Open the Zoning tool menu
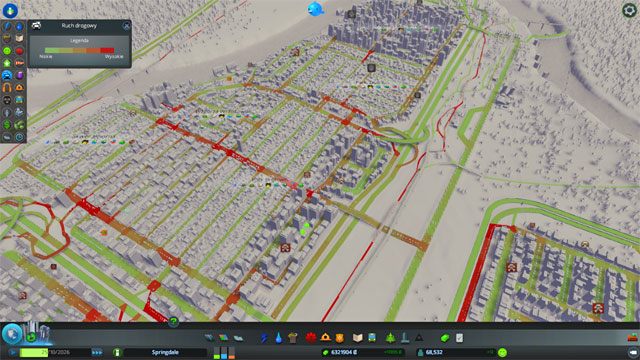This screenshot has height=360, width=640. coord(224,338)
